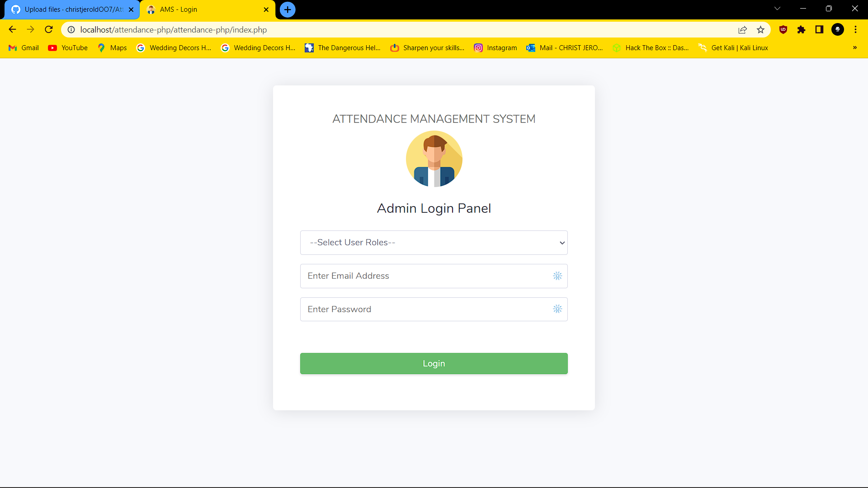Image resolution: width=868 pixels, height=488 pixels.
Task: Open Chrome's three-dot menu
Action: coord(855,29)
